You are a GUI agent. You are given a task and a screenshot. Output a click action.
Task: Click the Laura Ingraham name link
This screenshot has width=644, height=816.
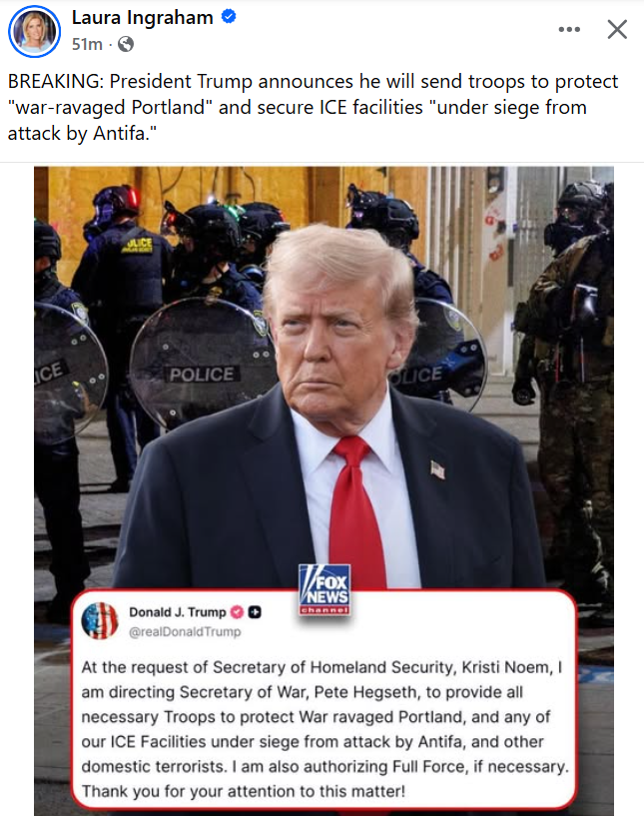[x=142, y=18]
